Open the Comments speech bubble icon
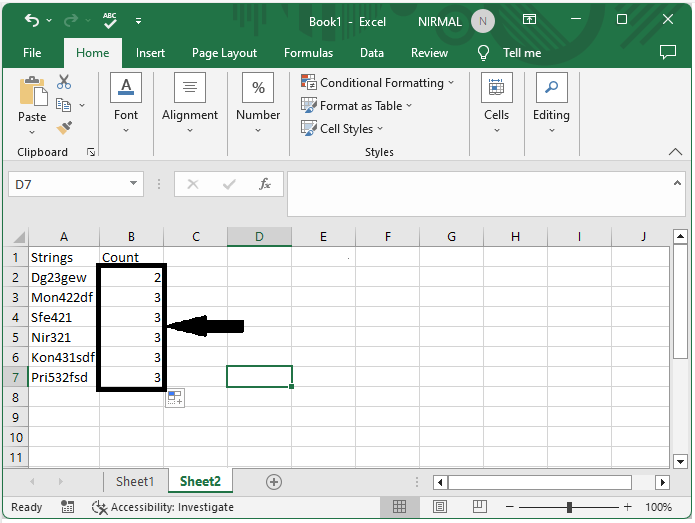Viewport: 695px width, 523px height. (x=668, y=52)
